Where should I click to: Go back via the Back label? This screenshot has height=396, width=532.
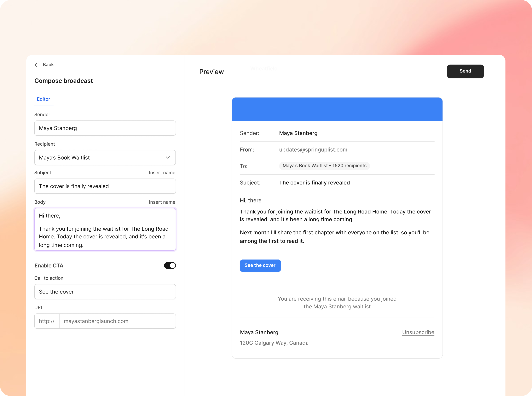[x=48, y=65]
